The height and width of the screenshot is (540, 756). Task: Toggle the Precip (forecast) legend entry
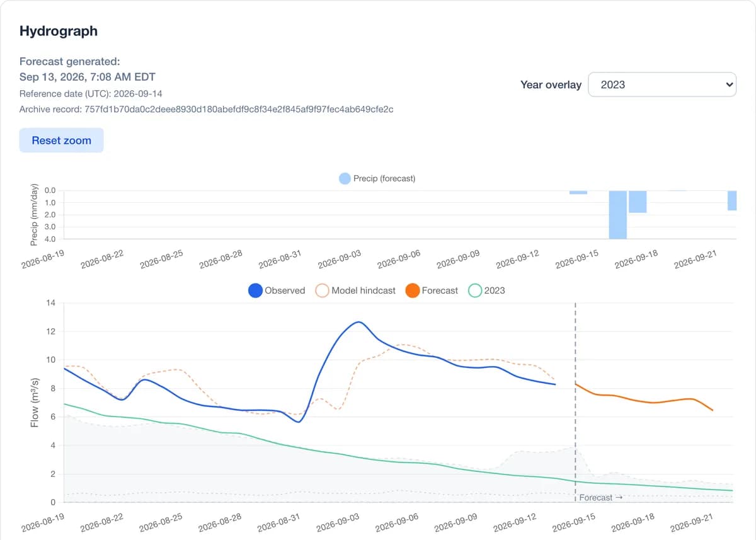[377, 178]
